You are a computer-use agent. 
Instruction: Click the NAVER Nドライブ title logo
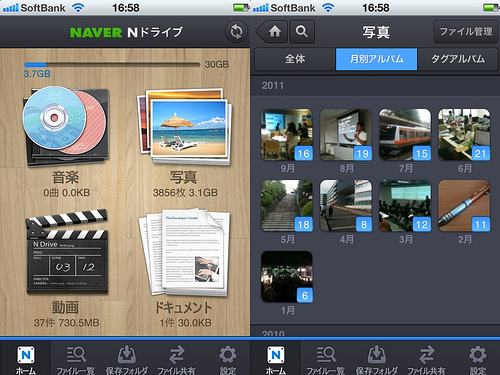(x=126, y=32)
